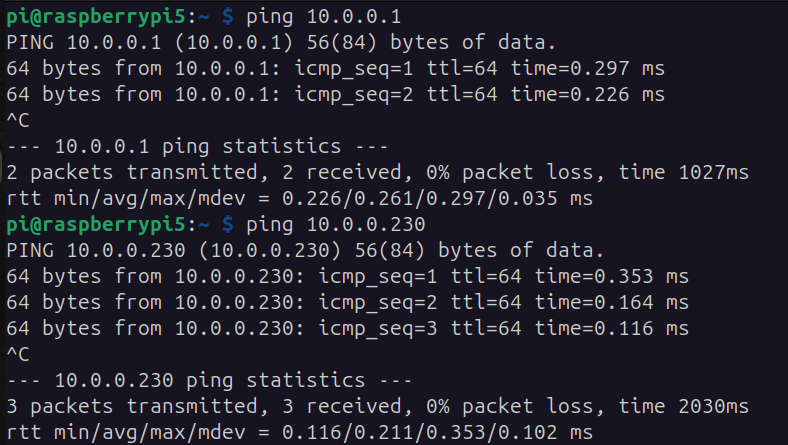
Task: Click the second 'pi@raspberrypi5' prompt
Action: [x=96, y=225]
